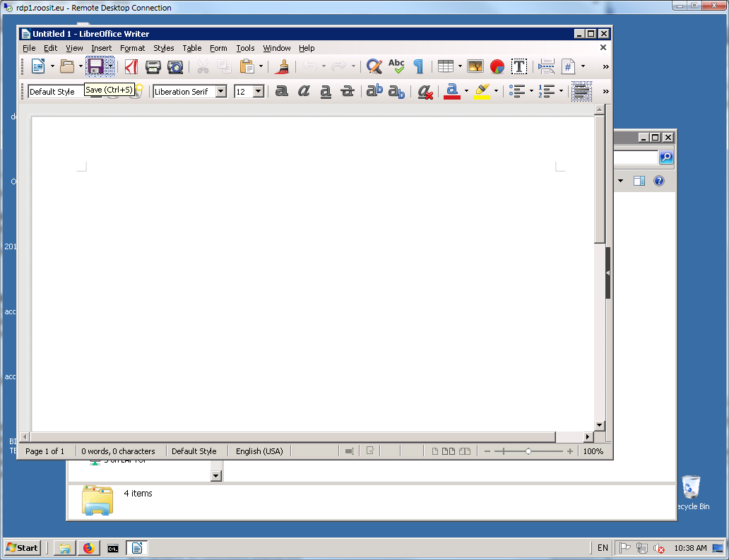Click the English (USA) language field

pyautogui.click(x=259, y=451)
